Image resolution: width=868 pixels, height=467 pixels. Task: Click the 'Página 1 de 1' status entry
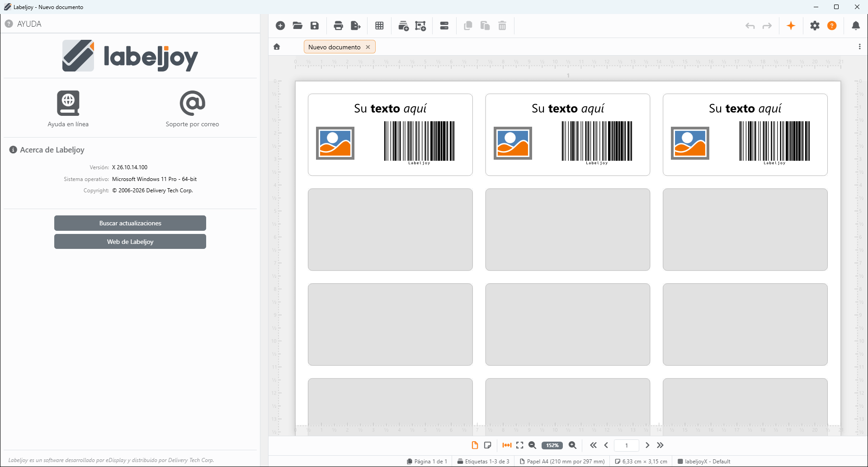[x=427, y=462]
